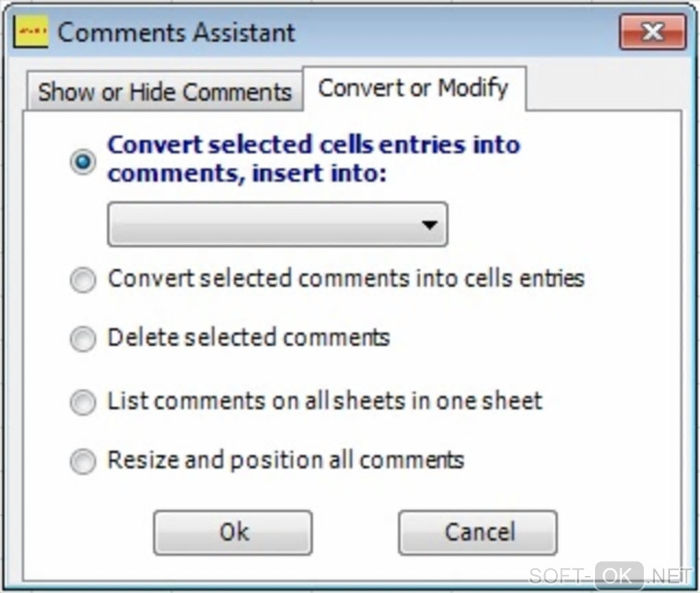Enable the Delete selected comments radio button

click(x=83, y=339)
